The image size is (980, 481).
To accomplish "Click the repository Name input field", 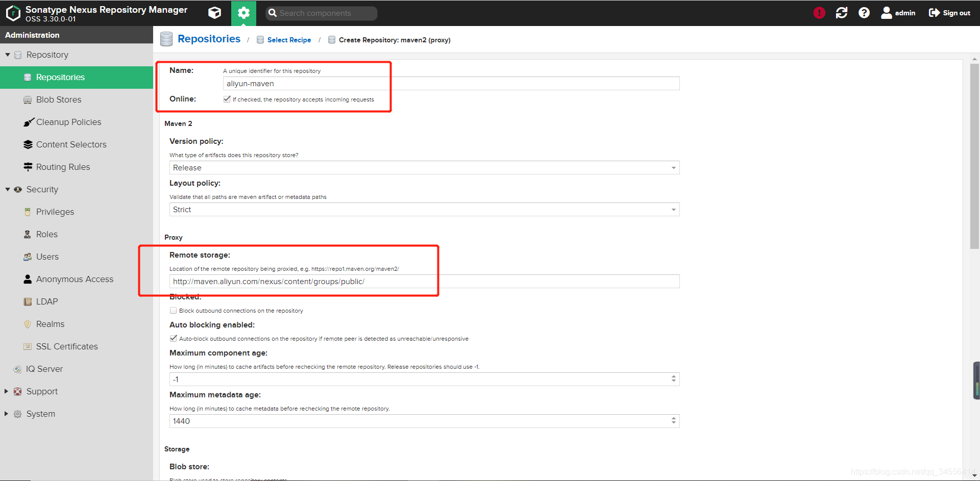I will coord(451,84).
